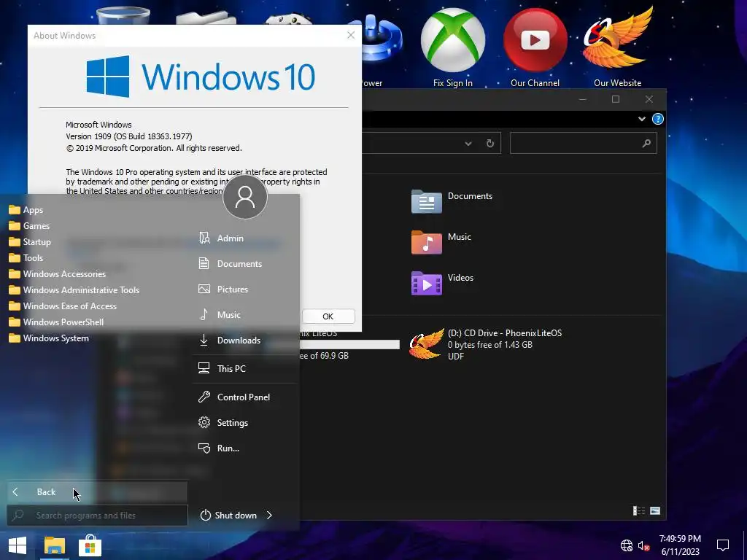Expand Windows PowerShell folder

tap(56, 322)
